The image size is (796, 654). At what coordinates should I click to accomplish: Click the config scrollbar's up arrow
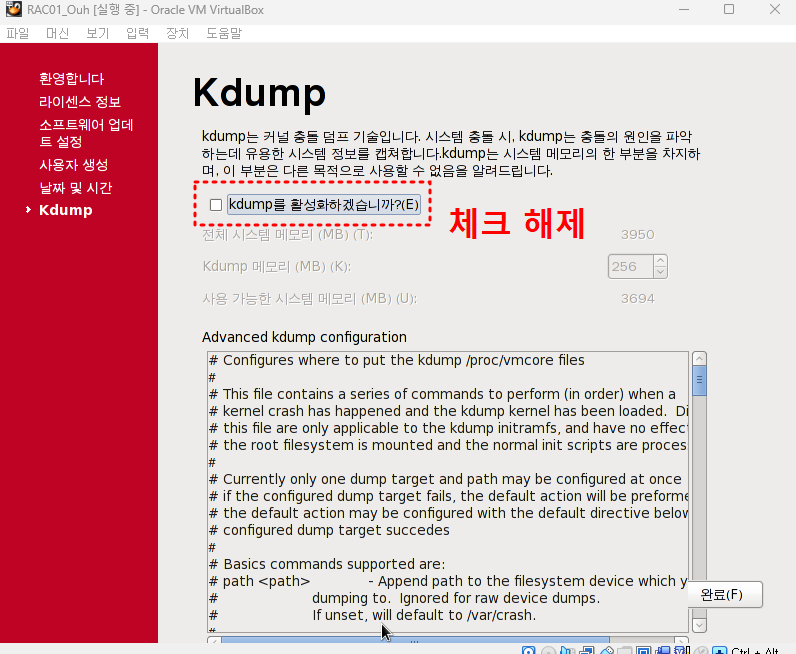tap(699, 359)
